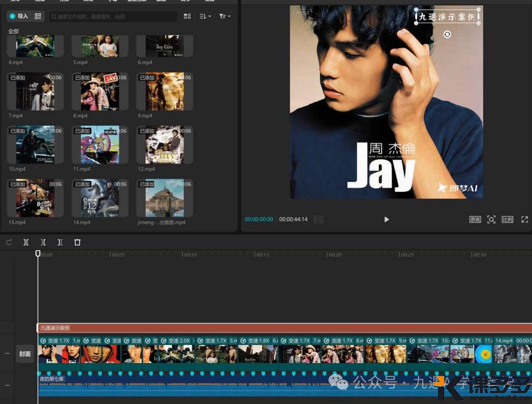This screenshot has height=404, width=532.
Task: Click the split clip tool
Action: click(26, 242)
